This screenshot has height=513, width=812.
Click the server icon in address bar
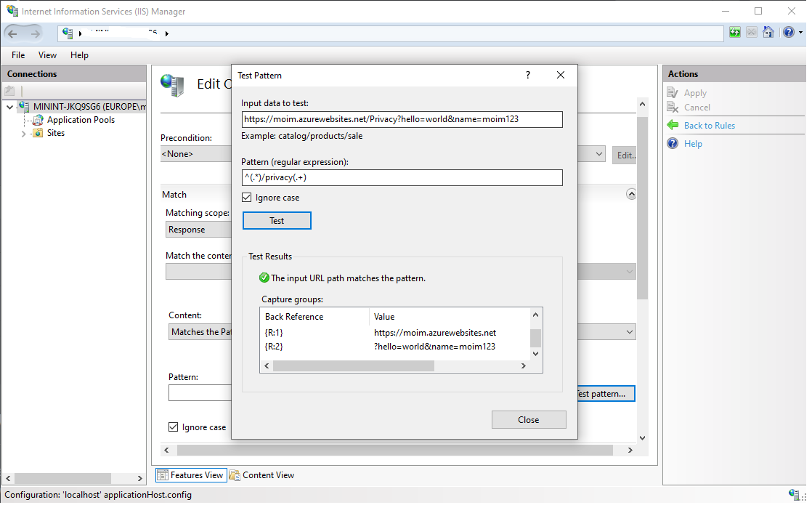[68, 33]
